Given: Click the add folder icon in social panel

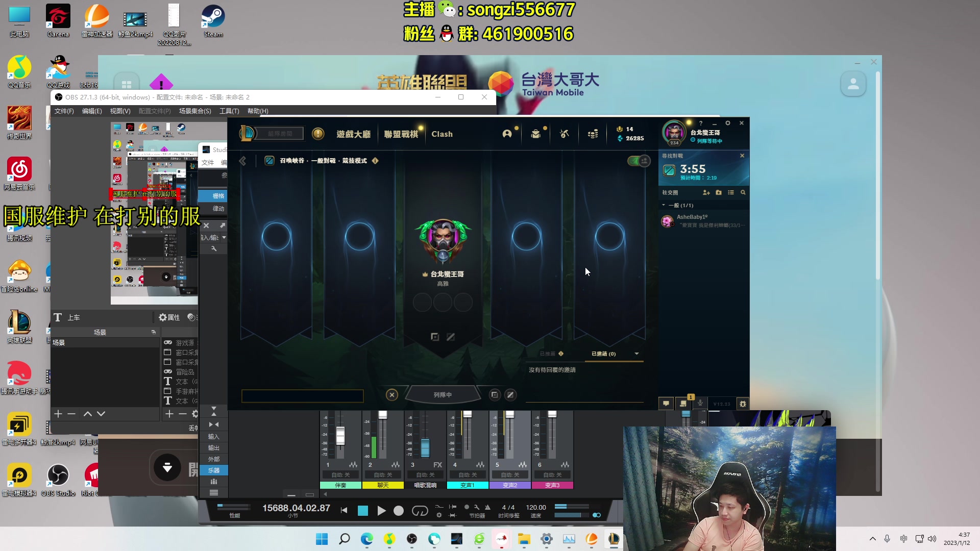Looking at the screenshot, I should (719, 192).
